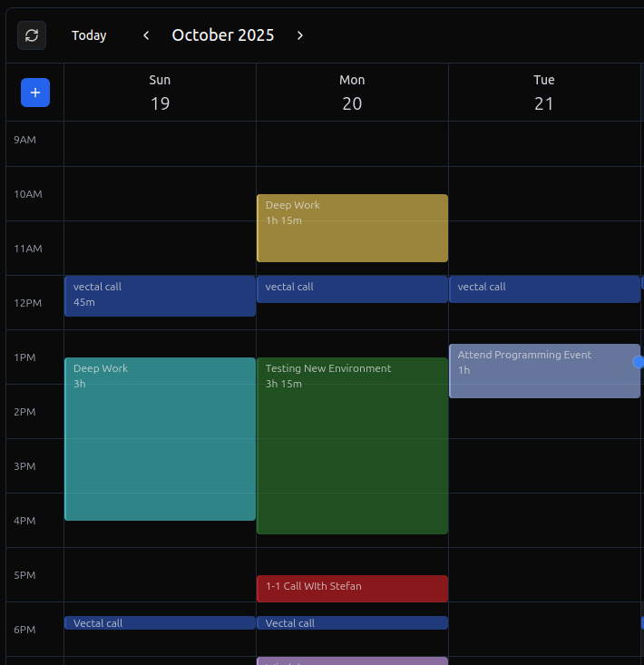Viewport: 644px width, 665px height.
Task: Select the Tue 21 day header
Action: (544, 93)
